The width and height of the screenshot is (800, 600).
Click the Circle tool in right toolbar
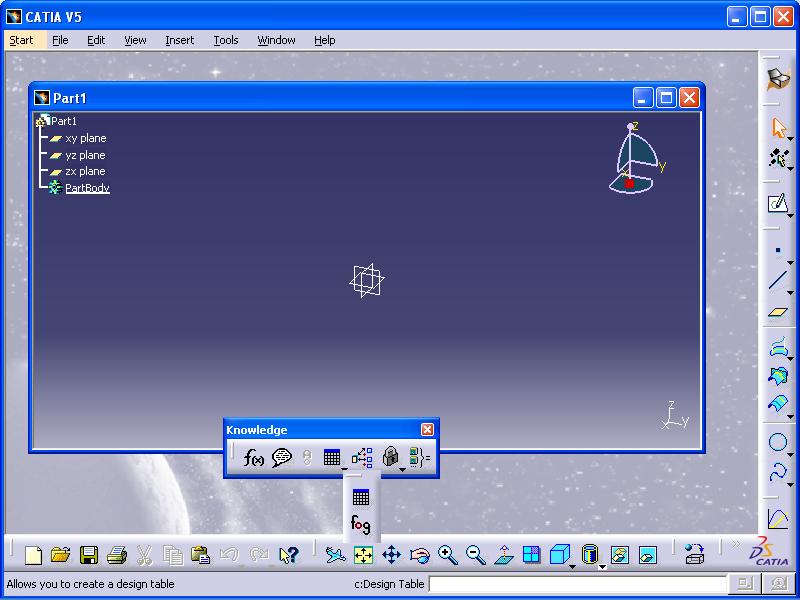coord(778,443)
